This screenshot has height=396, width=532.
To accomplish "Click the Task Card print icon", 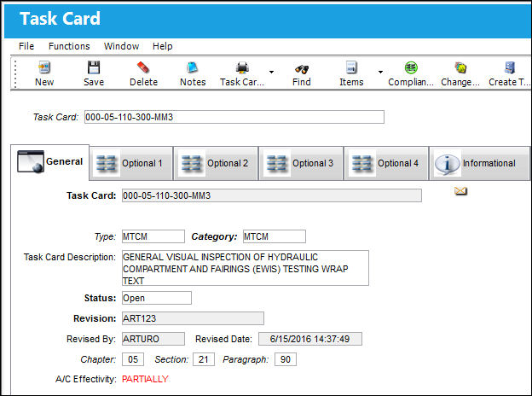I will point(242,67).
